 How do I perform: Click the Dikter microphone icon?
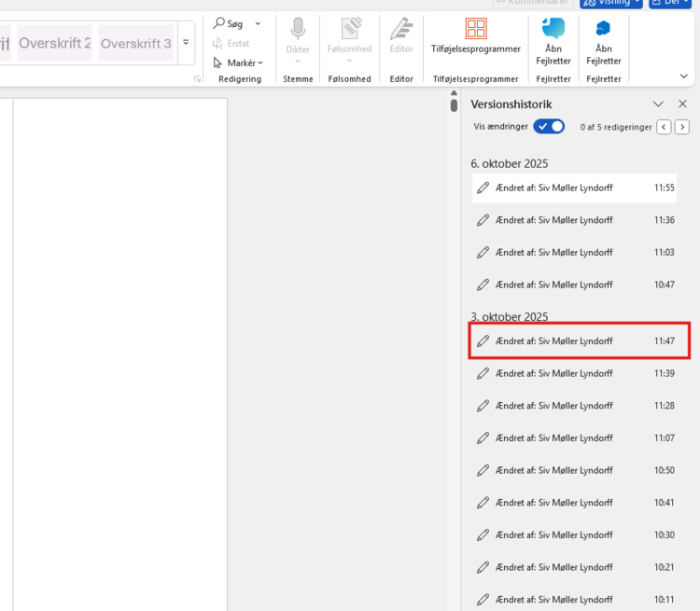[298, 29]
